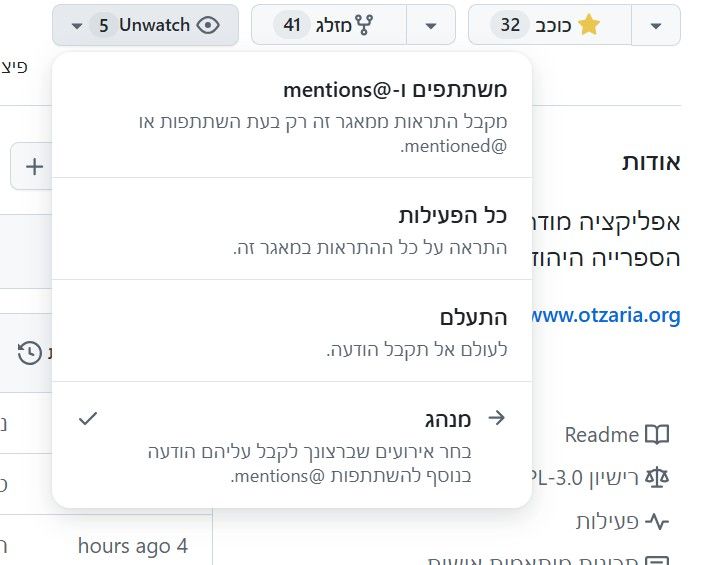Click the eye icon on Unwatch button

coord(208,25)
